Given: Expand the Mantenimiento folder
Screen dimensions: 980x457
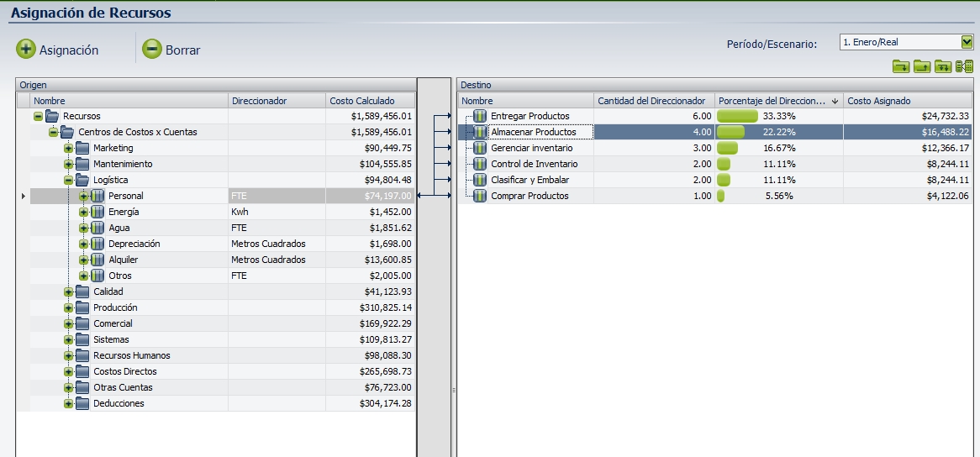Looking at the screenshot, I should tap(68, 164).
